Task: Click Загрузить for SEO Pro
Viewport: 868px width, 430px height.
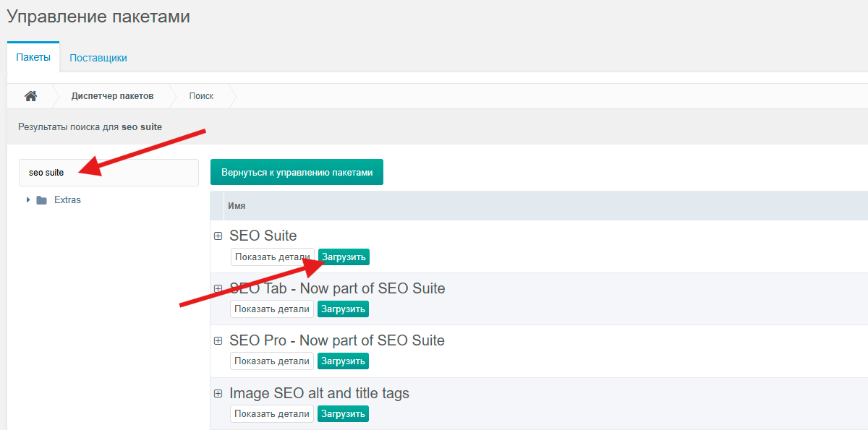Action: (x=344, y=361)
